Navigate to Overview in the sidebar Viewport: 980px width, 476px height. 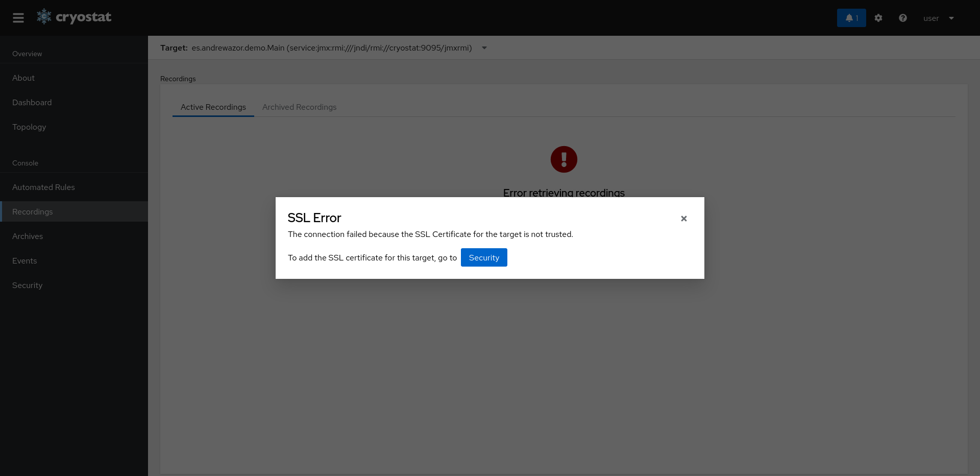click(x=27, y=54)
